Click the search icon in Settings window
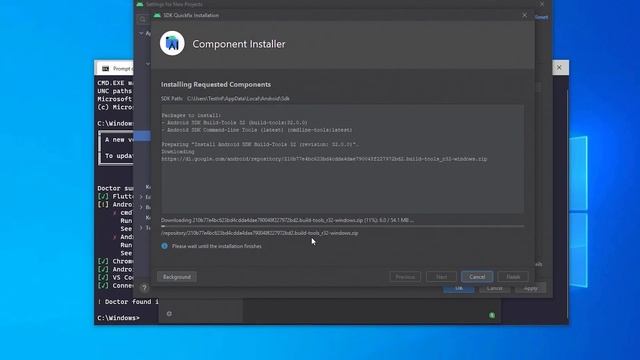Screen dimensions: 640x360 pos(142,19)
